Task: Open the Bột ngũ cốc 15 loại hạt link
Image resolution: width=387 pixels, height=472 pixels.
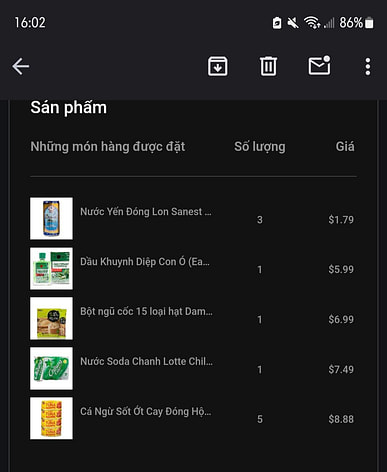Action: 146,312
